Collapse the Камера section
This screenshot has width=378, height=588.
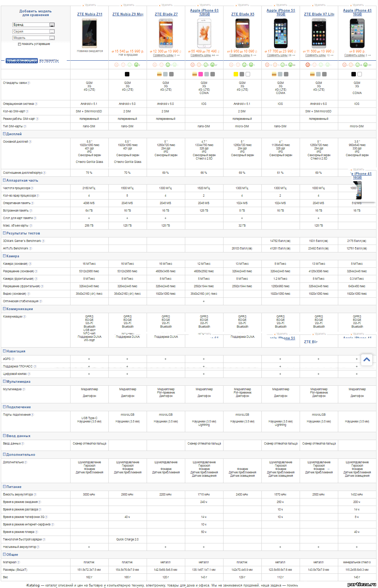click(4, 256)
